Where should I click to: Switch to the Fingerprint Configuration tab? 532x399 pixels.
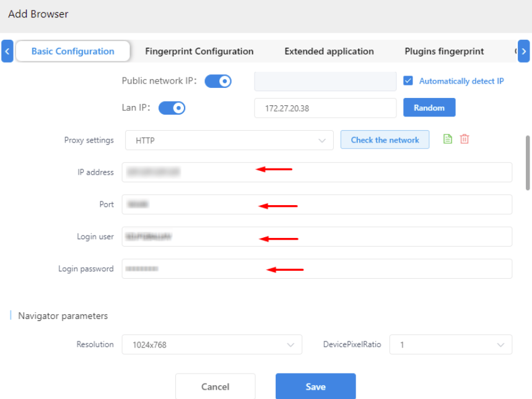[199, 51]
